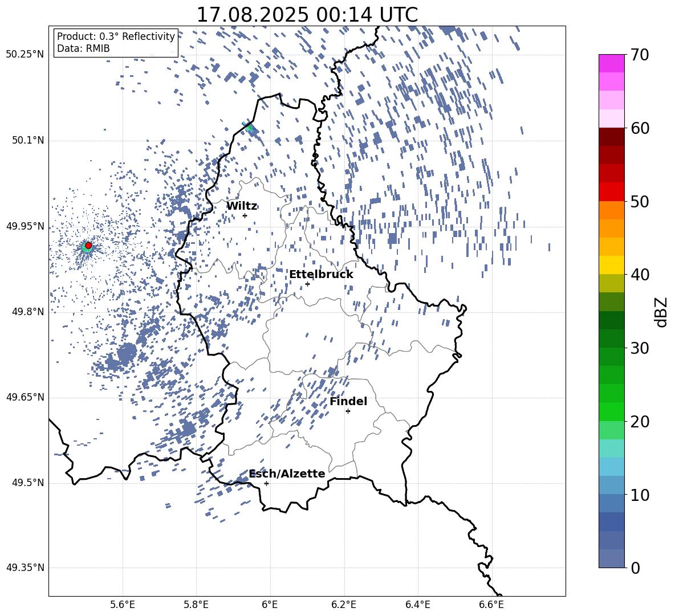The image size is (675, 616).
Task: Click the 50.1°N latitude label
Action: click(27, 140)
